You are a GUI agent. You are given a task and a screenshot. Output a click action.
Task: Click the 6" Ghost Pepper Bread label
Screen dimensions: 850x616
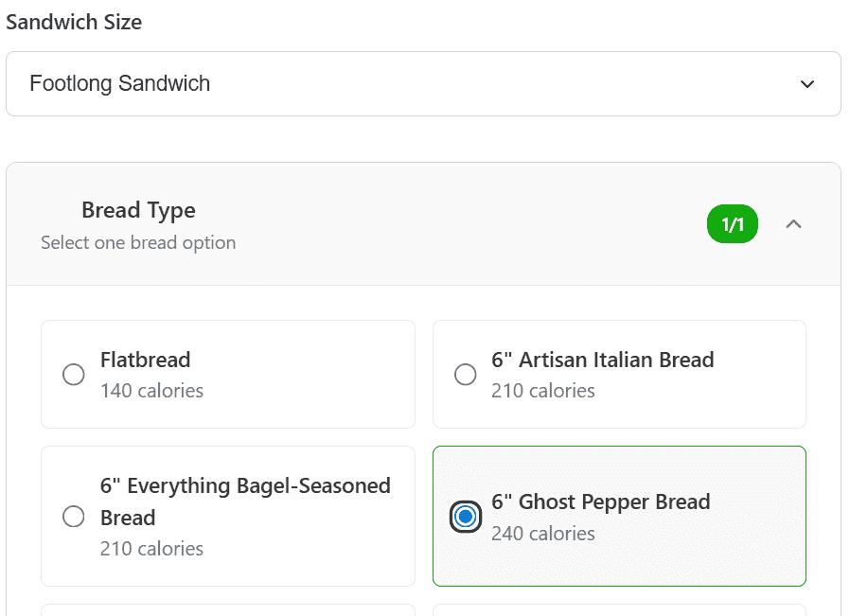pos(600,502)
